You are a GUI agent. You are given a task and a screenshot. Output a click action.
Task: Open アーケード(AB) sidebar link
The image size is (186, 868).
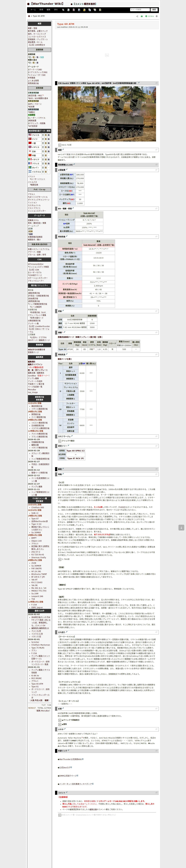[x=35, y=69]
